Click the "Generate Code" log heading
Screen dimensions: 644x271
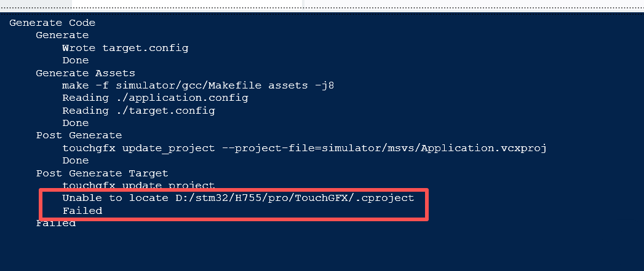click(52, 23)
